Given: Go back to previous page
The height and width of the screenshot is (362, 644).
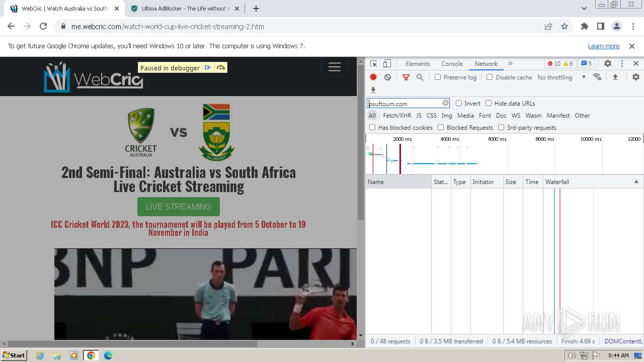Looking at the screenshot, I should [11, 27].
